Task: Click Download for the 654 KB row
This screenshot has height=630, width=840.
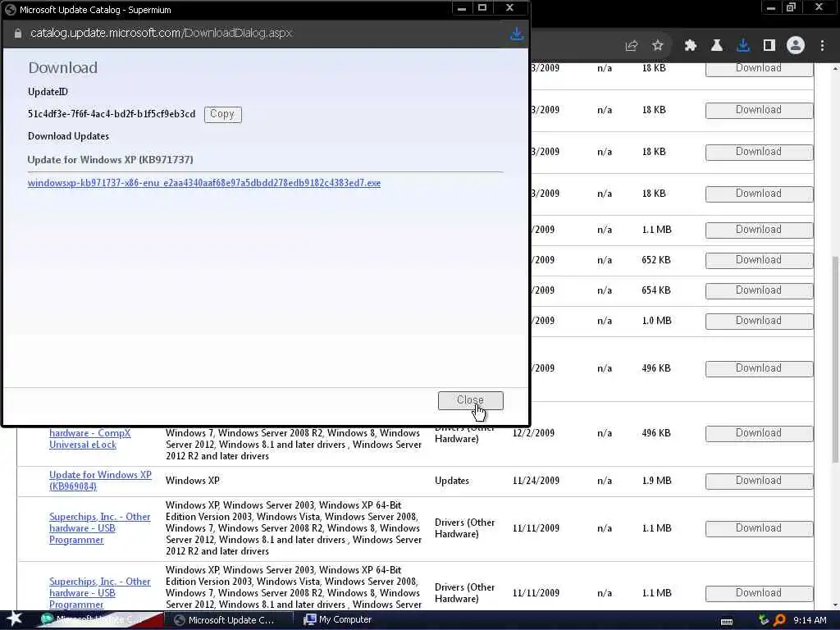Action: tap(759, 291)
